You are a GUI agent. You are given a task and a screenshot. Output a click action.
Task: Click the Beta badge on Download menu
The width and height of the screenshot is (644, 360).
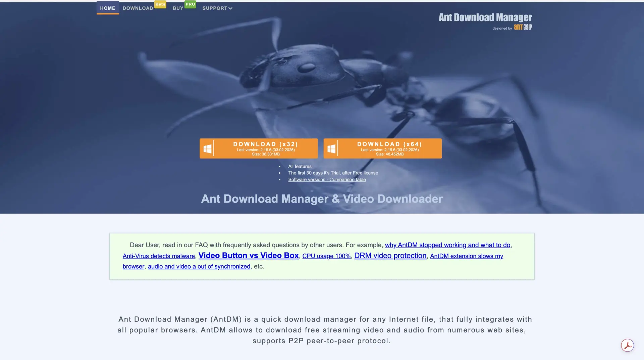160,4
